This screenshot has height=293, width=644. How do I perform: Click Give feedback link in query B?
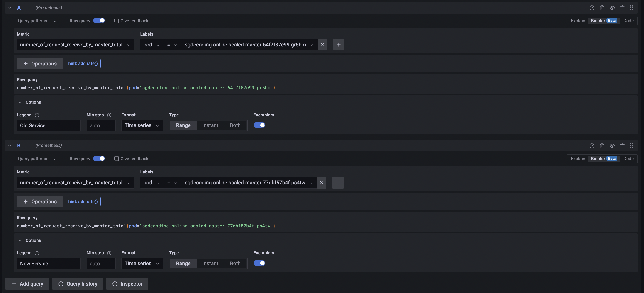(131, 159)
